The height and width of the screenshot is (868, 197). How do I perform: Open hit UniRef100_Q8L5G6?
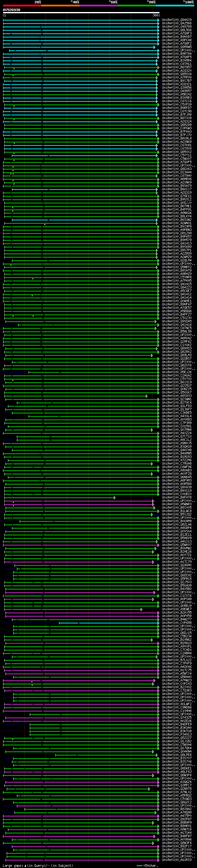pos(177,30)
